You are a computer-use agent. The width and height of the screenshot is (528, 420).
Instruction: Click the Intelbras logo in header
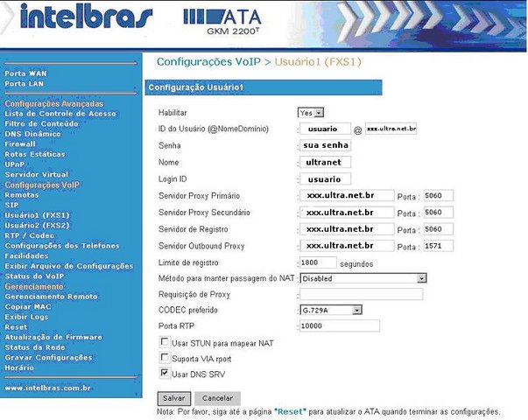coord(86,16)
